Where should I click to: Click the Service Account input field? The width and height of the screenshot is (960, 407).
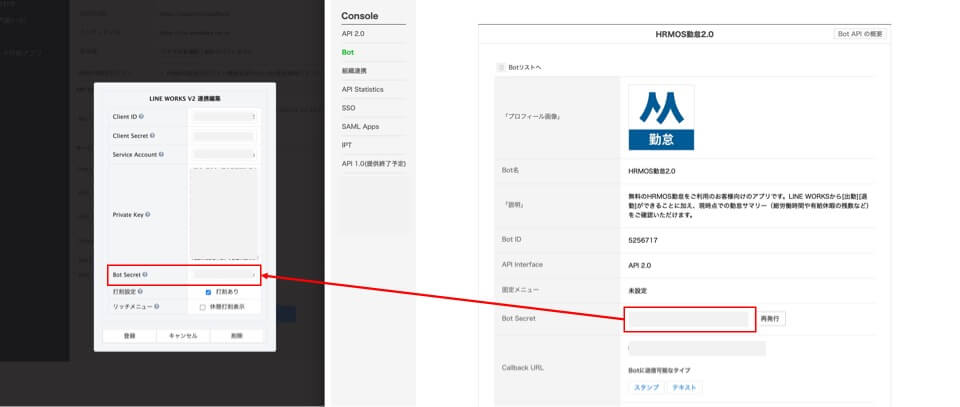(x=224, y=155)
